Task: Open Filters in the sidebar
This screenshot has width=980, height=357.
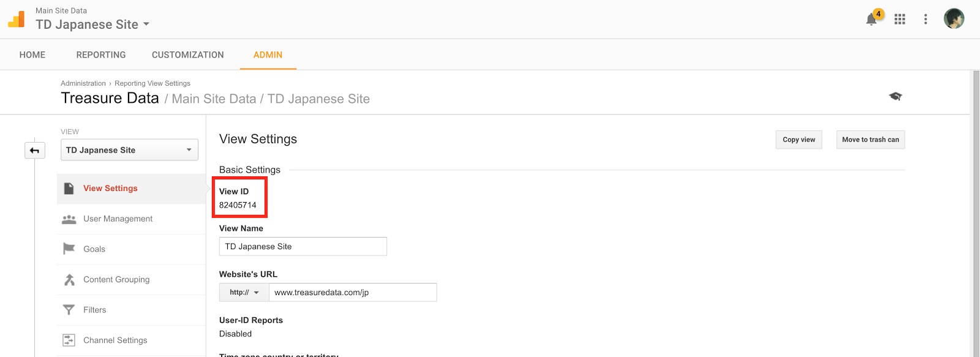Action: coord(131,310)
